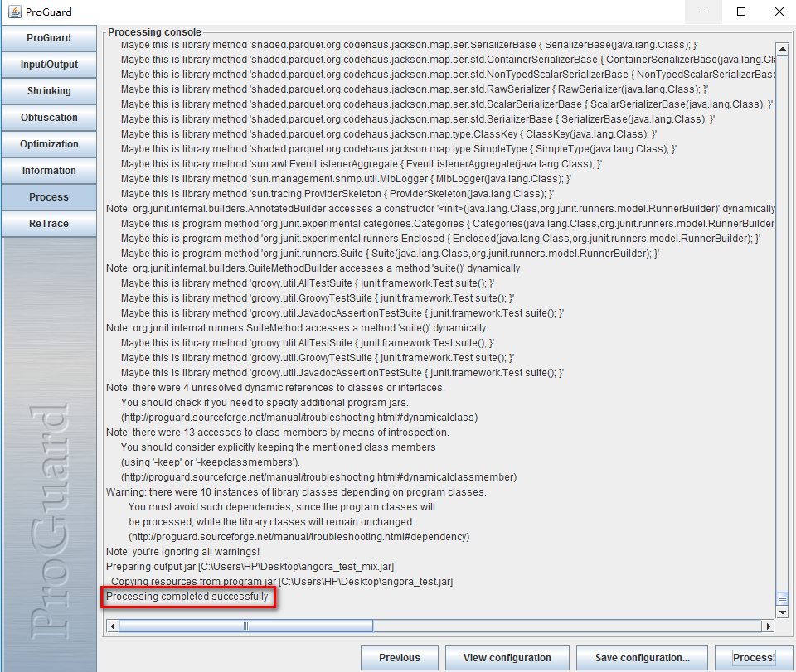Click 'Copying resources from program jar' line

tap(282, 581)
